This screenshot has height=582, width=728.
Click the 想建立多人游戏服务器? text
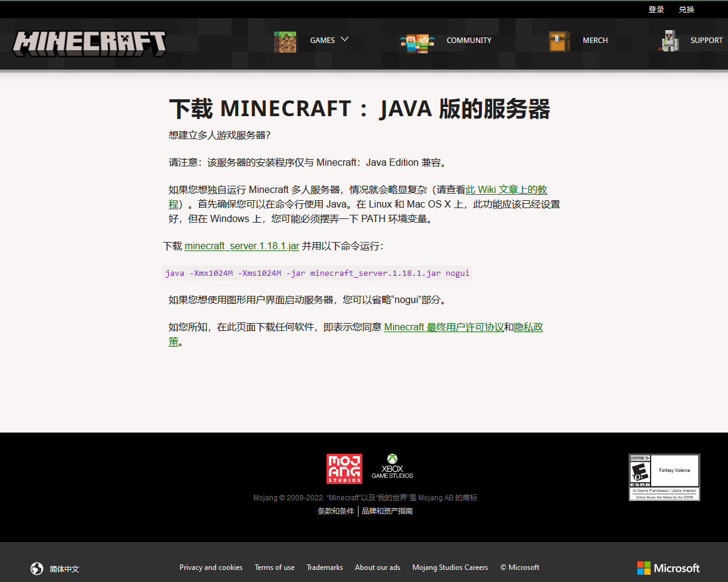point(219,136)
